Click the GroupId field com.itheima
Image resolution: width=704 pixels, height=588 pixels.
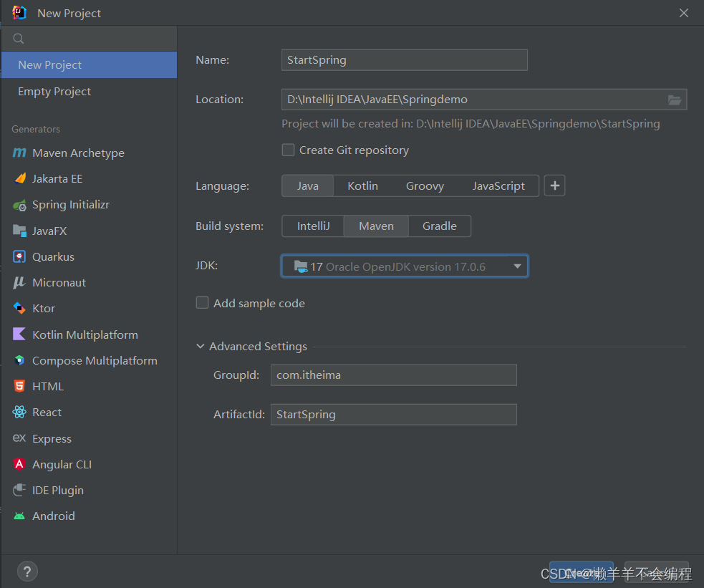(x=393, y=375)
